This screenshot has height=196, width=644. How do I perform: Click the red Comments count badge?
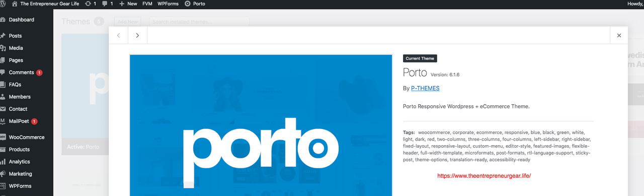pyautogui.click(x=39, y=73)
